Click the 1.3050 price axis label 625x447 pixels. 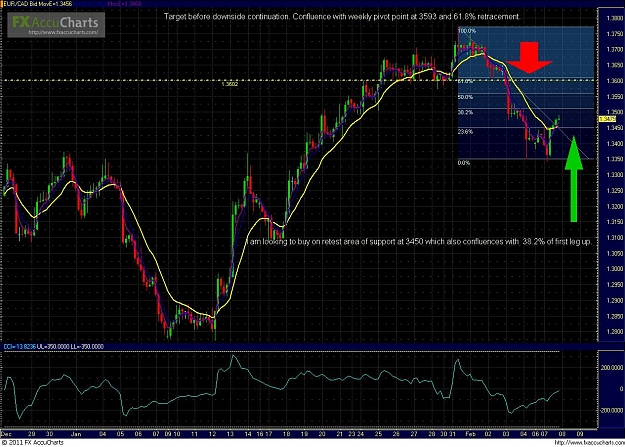click(x=614, y=254)
